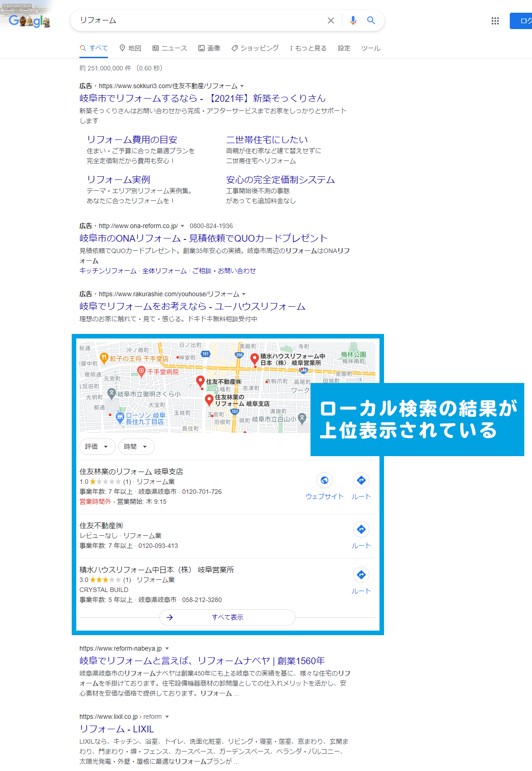Open 設定 settings

click(344, 48)
